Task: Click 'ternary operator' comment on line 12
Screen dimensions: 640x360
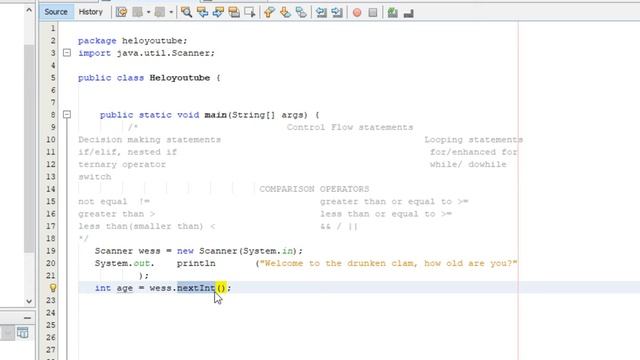Action: tap(122, 164)
